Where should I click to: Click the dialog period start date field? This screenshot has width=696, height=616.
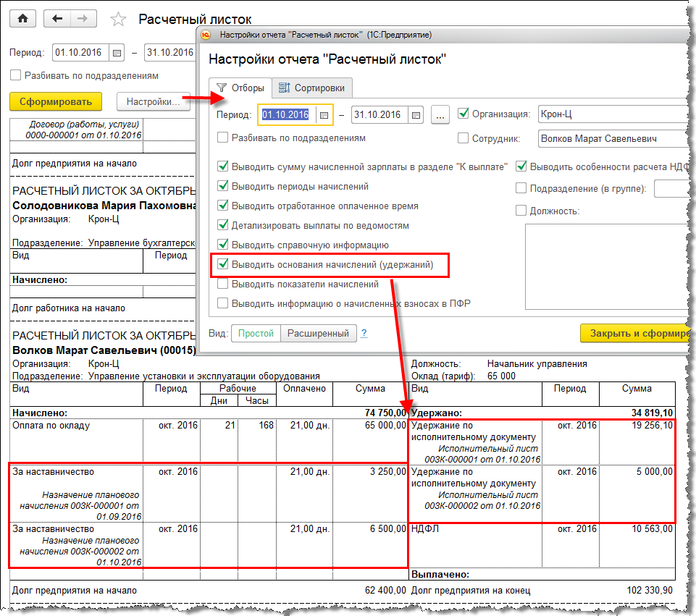287,115
